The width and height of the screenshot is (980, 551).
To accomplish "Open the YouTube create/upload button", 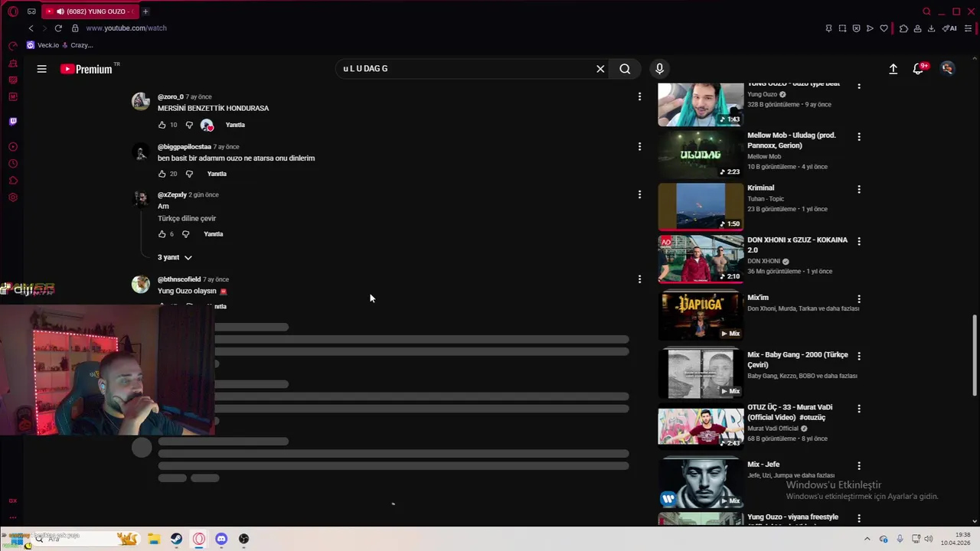I will click(893, 69).
